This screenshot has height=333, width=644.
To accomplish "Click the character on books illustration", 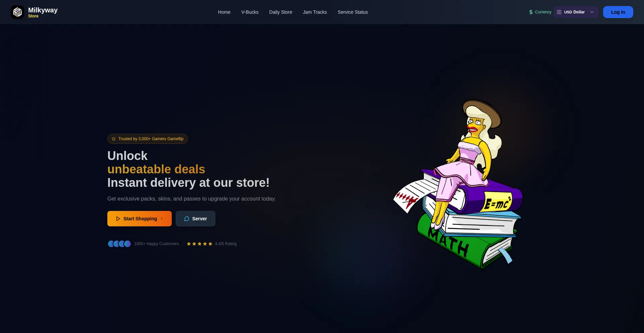I will point(458,184).
